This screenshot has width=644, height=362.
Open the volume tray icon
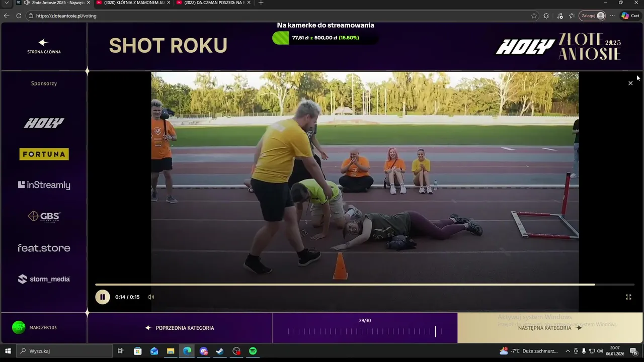coord(600,351)
